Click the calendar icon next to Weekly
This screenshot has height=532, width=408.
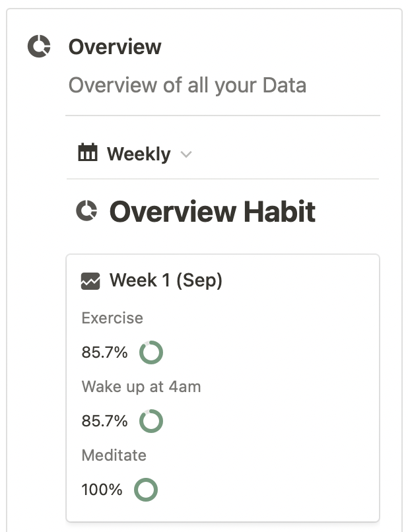[x=88, y=153]
